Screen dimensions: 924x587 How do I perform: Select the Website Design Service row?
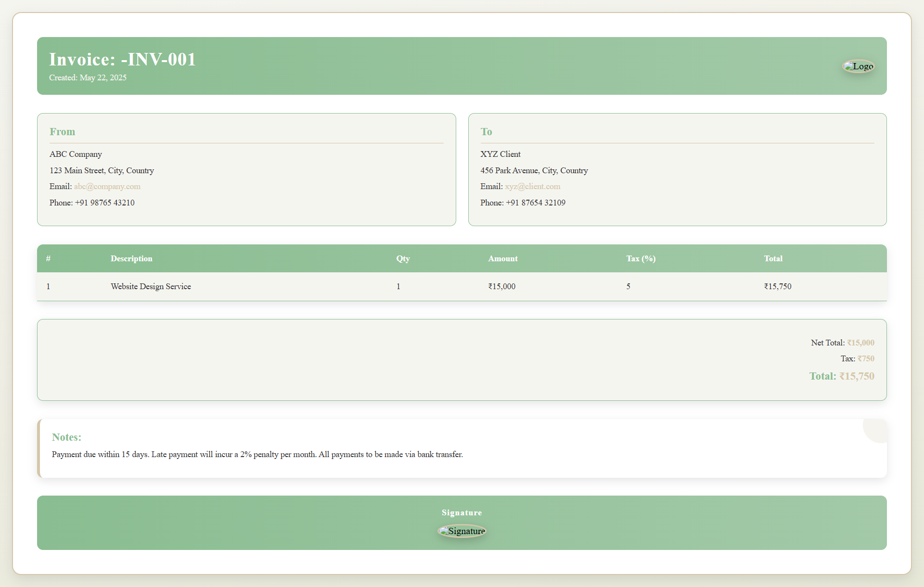click(x=151, y=287)
